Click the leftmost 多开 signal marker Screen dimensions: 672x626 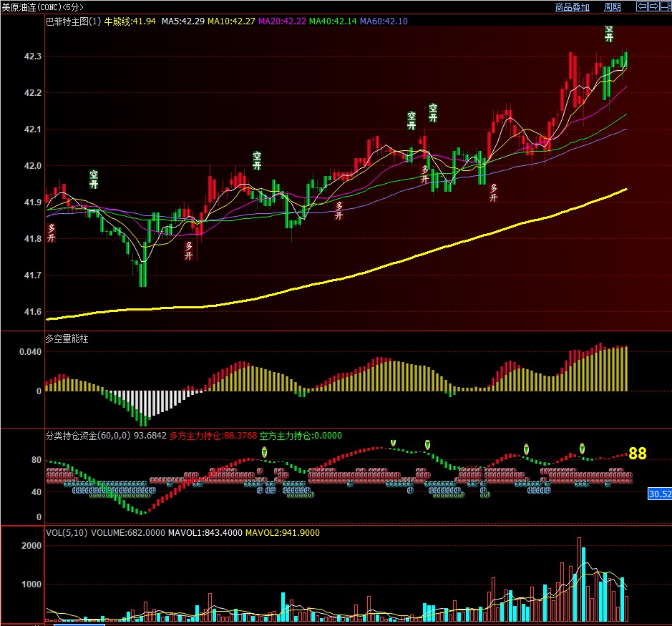[51, 233]
